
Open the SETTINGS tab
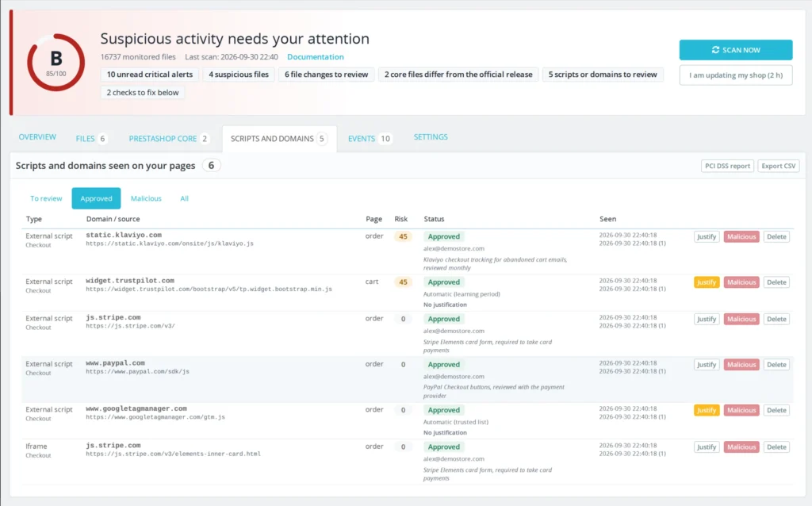coord(431,136)
